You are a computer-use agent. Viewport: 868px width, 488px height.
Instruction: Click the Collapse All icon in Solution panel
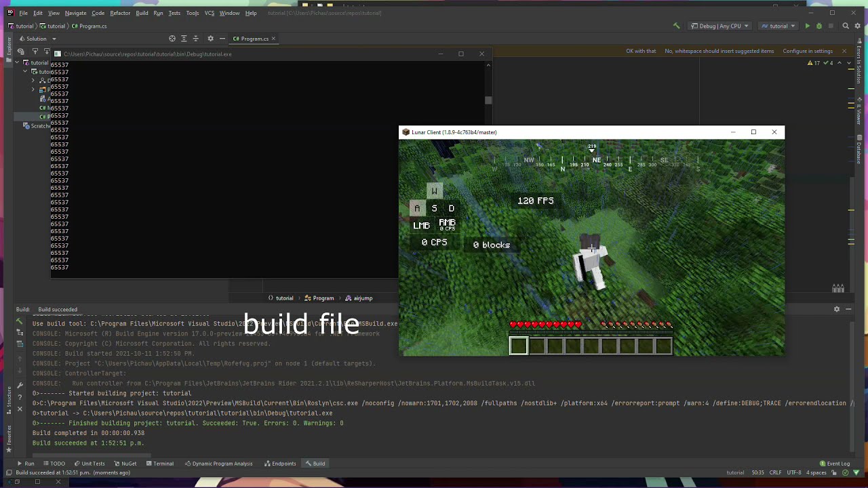click(x=196, y=39)
